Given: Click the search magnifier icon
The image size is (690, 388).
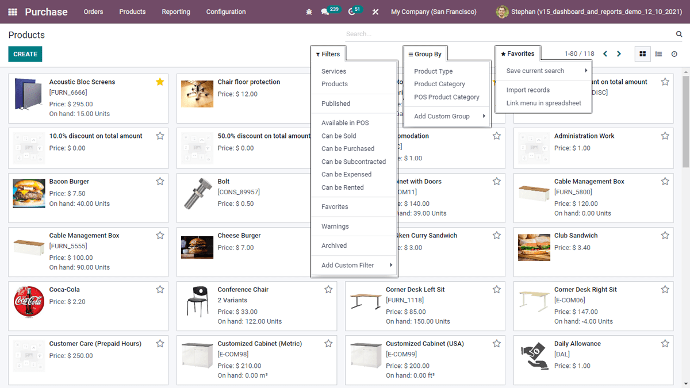Looking at the screenshot, I should pyautogui.click(x=679, y=34).
